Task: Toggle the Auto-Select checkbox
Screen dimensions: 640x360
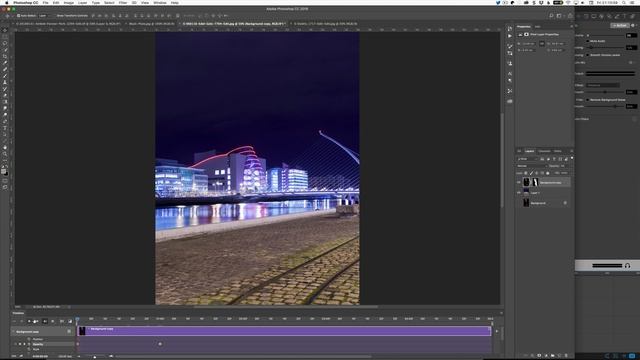Action: tap(19, 16)
